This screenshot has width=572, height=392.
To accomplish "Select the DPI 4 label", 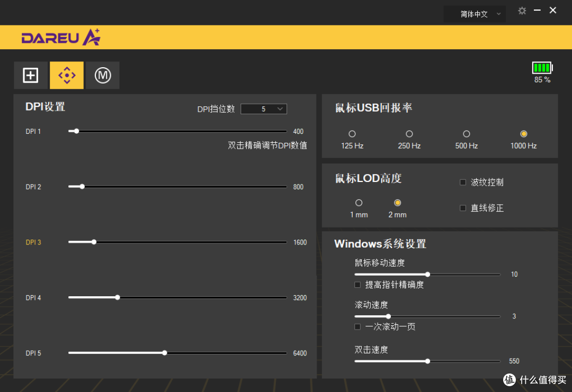I will (x=33, y=298).
